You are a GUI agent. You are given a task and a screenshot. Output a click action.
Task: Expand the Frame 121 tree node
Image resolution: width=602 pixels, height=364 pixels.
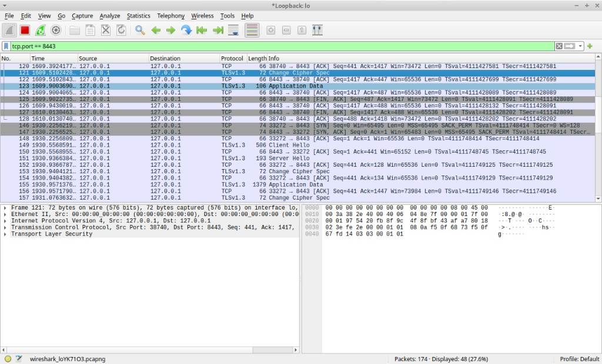(5, 208)
